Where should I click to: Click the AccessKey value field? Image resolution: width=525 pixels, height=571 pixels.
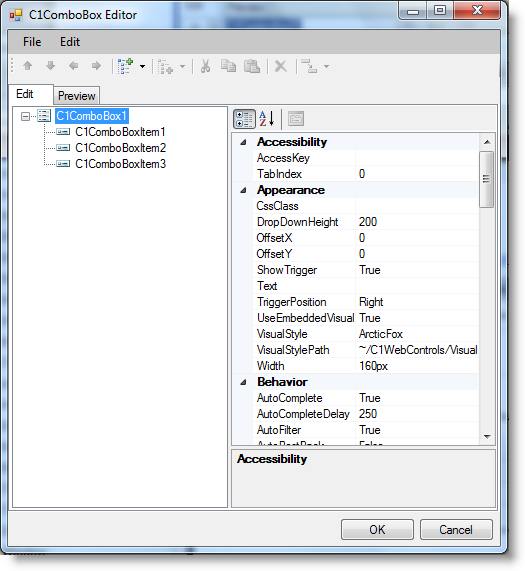(x=417, y=158)
